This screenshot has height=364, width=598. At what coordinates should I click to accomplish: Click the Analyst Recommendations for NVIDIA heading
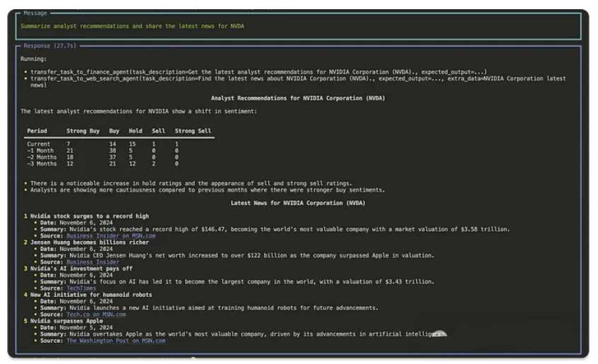298,98
